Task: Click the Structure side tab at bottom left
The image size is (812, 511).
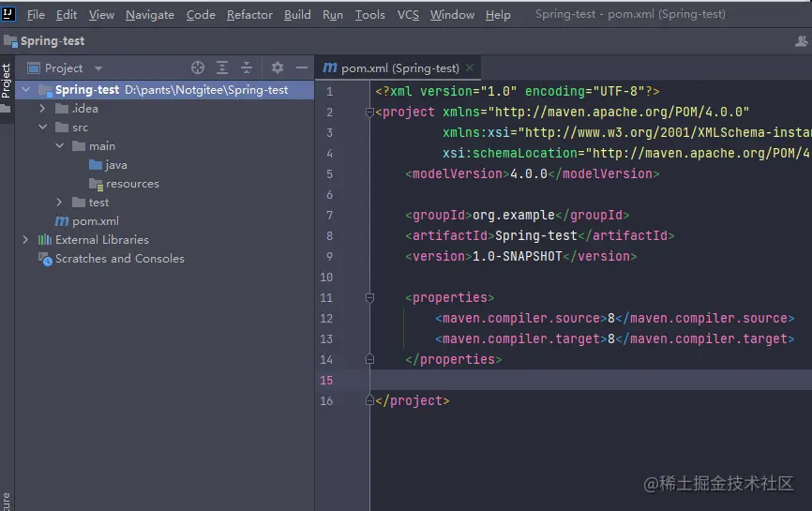Action: tap(7, 503)
